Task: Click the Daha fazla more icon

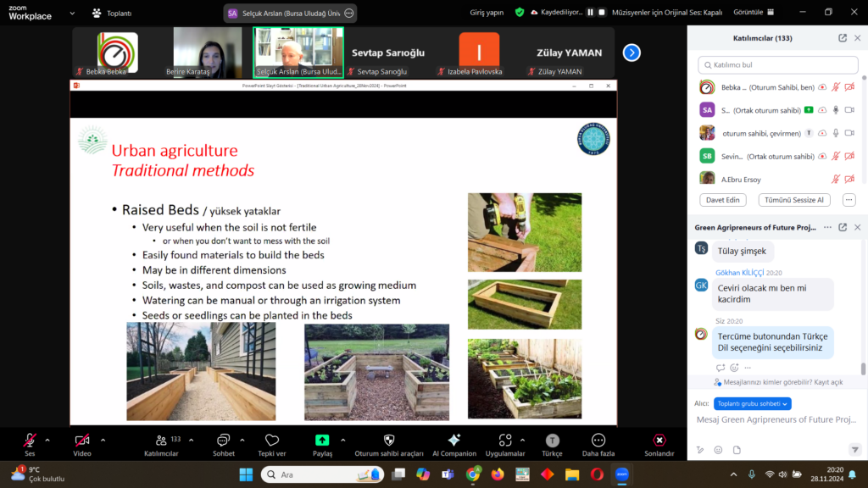Action: pos(598,440)
